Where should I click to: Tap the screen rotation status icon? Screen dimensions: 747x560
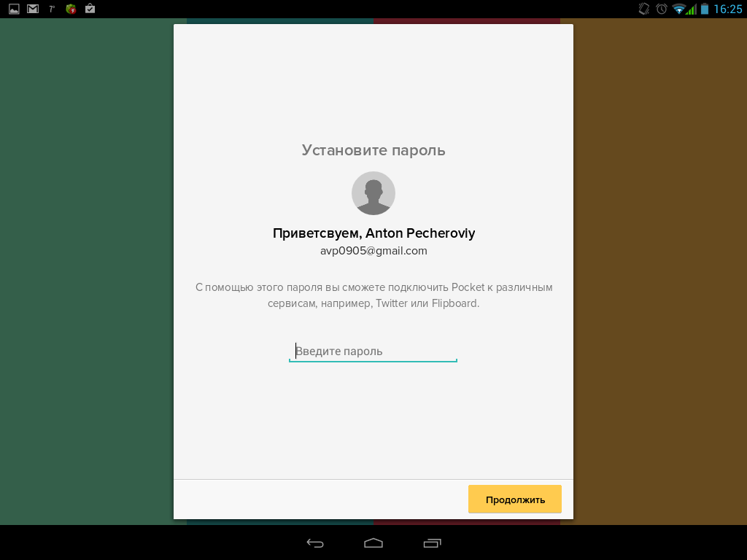click(x=644, y=9)
